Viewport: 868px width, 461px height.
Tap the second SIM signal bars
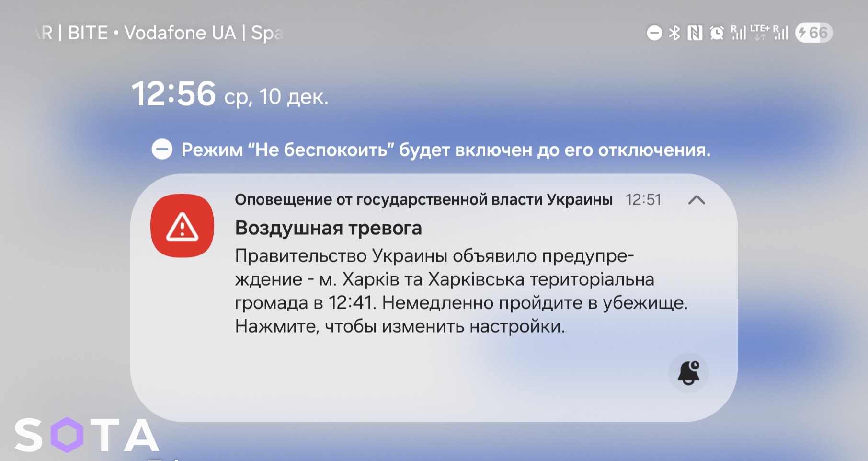pyautogui.click(x=781, y=32)
